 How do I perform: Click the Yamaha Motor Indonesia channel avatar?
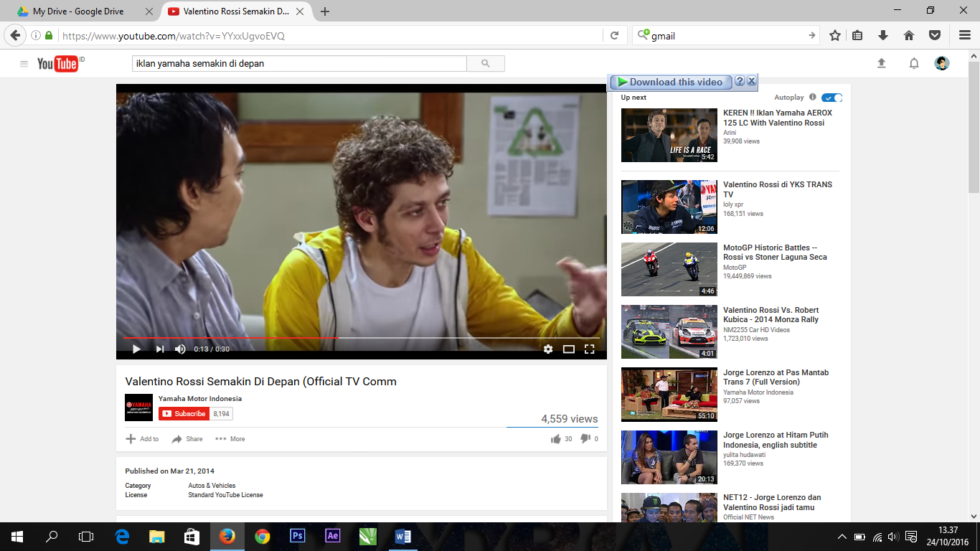click(138, 407)
